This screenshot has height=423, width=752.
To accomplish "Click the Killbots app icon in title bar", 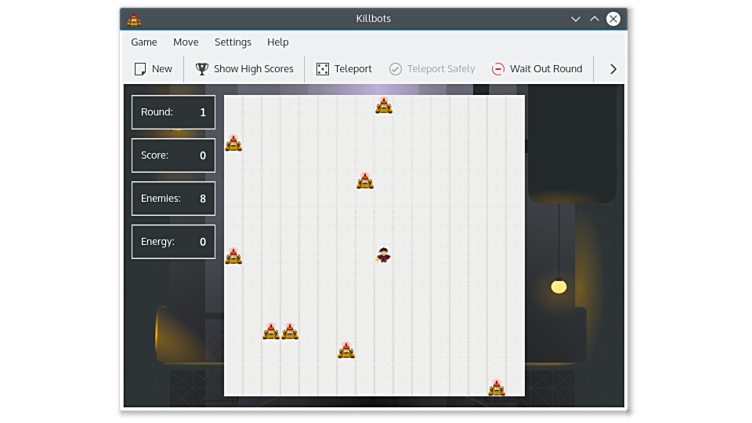I will (134, 19).
